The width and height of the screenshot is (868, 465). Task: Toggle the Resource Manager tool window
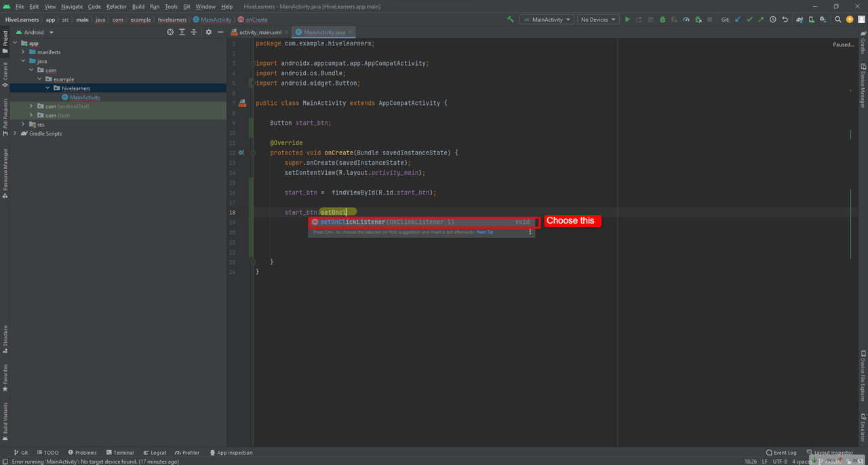tap(5, 172)
